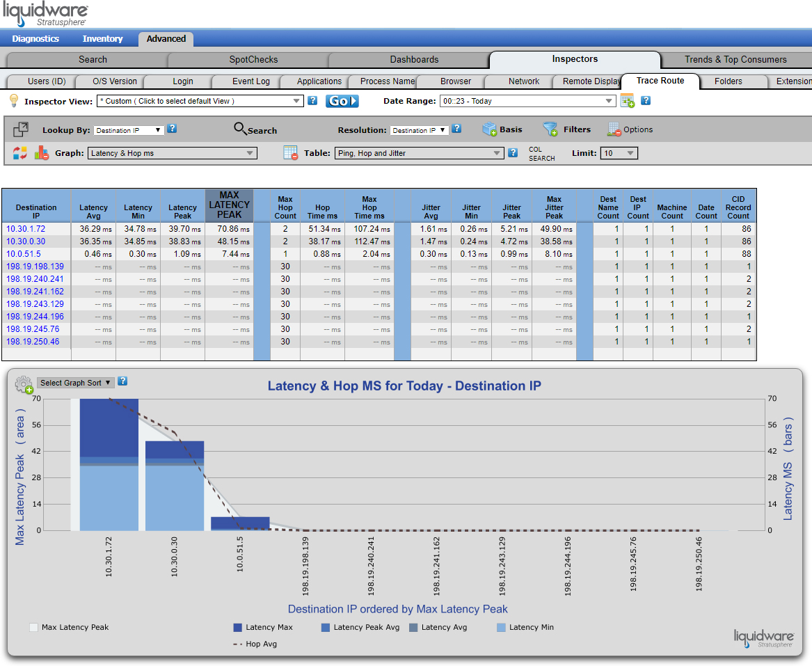
Task: Click the calendar icon next to Date Range
Action: tap(628, 100)
